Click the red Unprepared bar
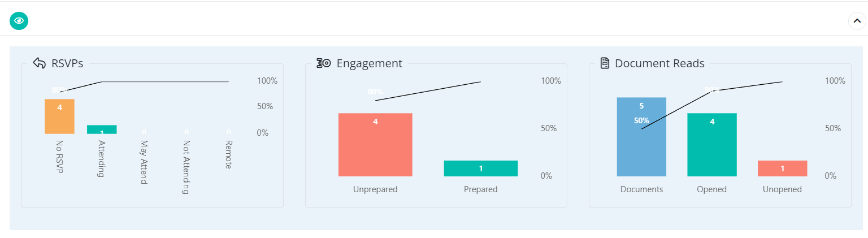This screenshot has height=238, width=868. tap(375, 145)
